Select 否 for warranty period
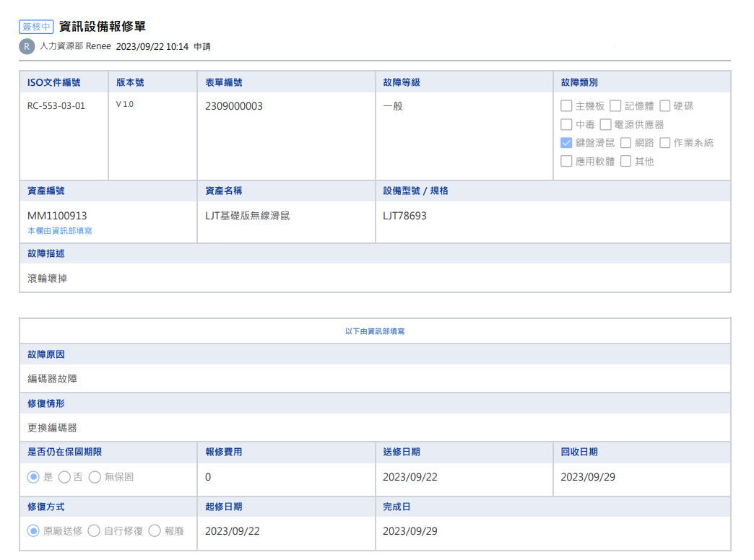The image size is (754, 560). click(x=64, y=477)
